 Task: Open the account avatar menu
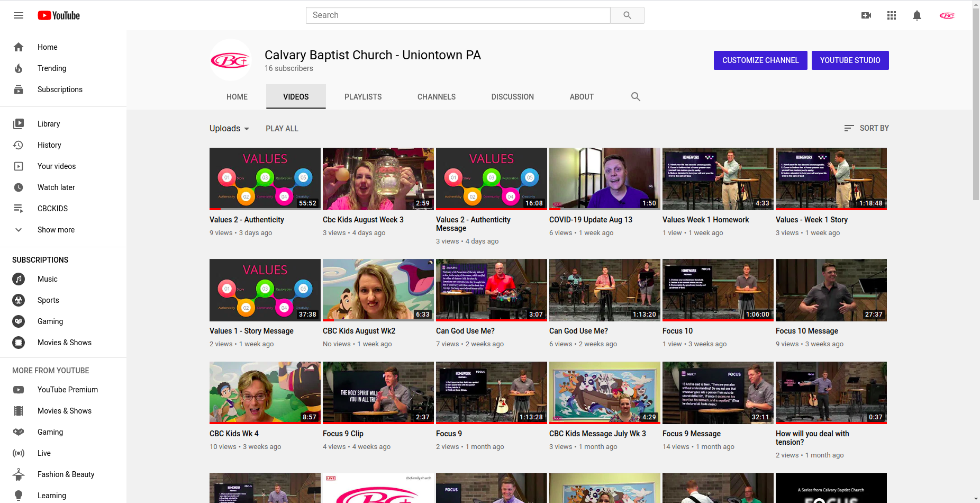tap(947, 15)
